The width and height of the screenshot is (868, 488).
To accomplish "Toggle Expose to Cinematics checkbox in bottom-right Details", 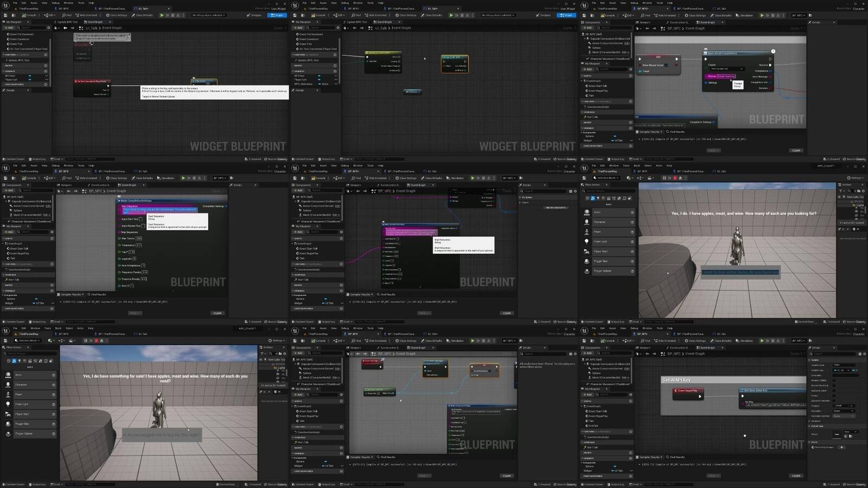I will pyautogui.click(x=834, y=401).
